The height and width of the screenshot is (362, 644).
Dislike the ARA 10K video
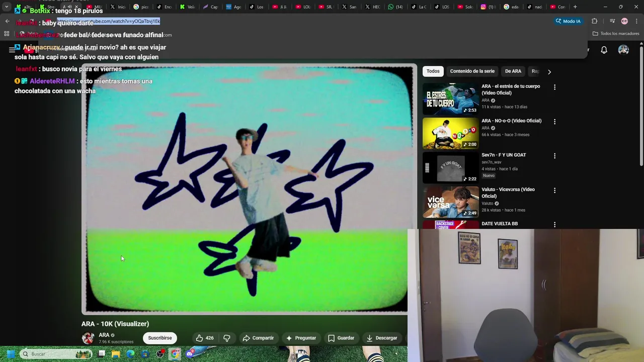click(227, 338)
